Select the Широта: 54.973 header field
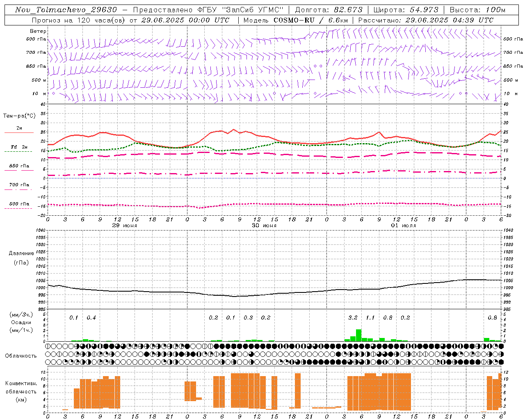This screenshot has height=420, width=525. [x=406, y=10]
